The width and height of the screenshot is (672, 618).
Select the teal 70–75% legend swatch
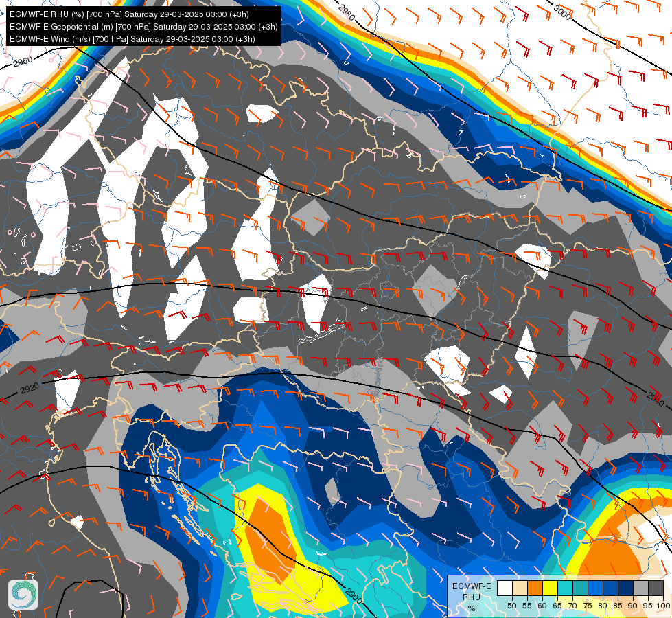[580, 588]
